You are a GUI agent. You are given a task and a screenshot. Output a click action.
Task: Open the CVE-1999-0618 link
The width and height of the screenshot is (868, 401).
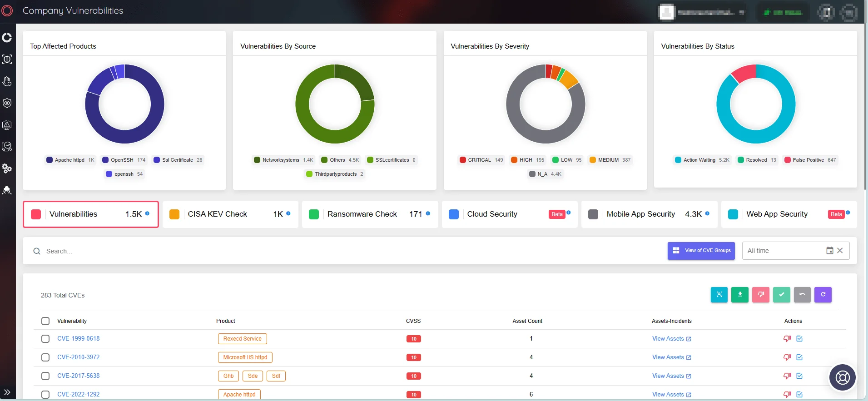click(x=78, y=339)
